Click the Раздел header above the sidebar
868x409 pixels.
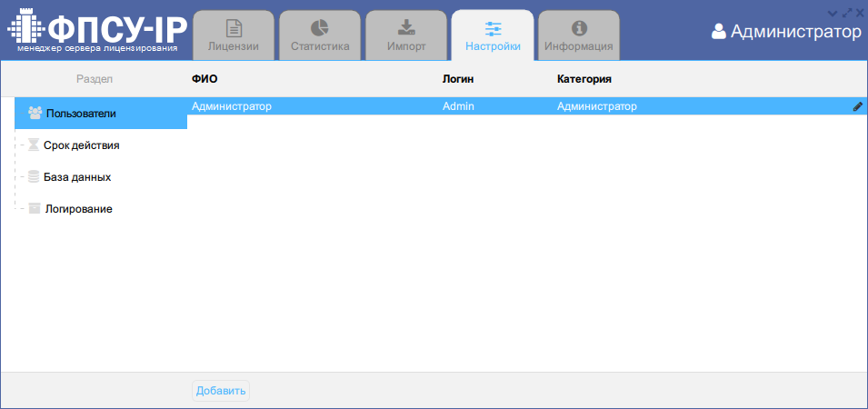[x=95, y=79]
